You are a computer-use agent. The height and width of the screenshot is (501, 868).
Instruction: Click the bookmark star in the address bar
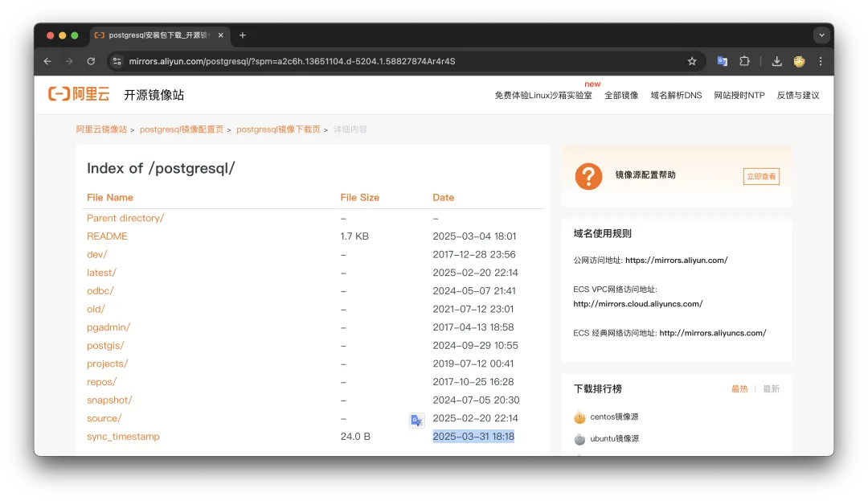point(692,61)
